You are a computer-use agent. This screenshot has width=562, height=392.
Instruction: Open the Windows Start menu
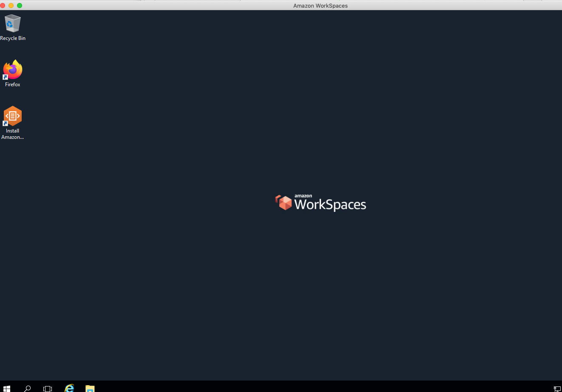(x=6, y=388)
